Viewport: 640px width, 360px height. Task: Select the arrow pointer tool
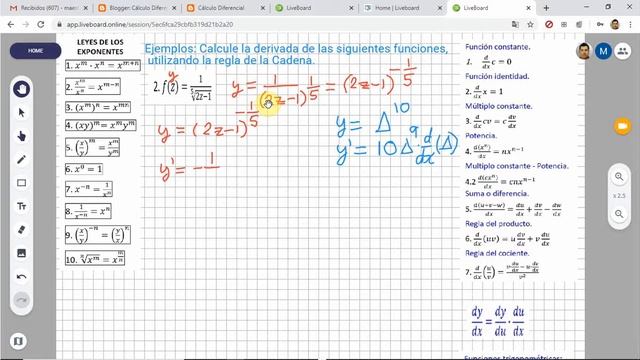click(x=22, y=113)
